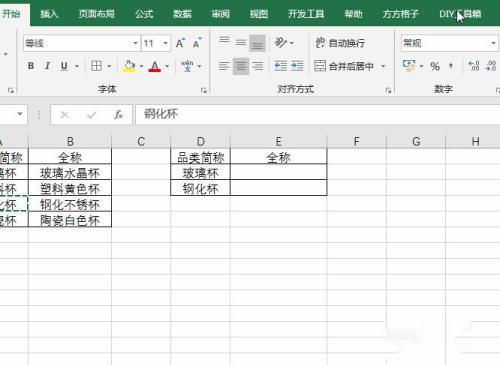Image resolution: width=500 pixels, height=365 pixels.
Task: Click the borders icon
Action: 96,66
